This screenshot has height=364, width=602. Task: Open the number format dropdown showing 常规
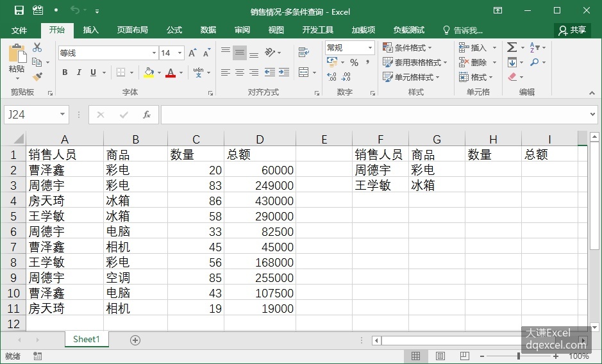coord(370,47)
